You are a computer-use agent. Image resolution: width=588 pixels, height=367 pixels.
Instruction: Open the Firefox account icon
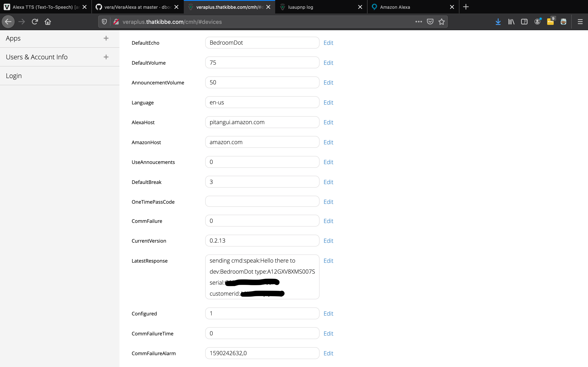pyautogui.click(x=537, y=22)
